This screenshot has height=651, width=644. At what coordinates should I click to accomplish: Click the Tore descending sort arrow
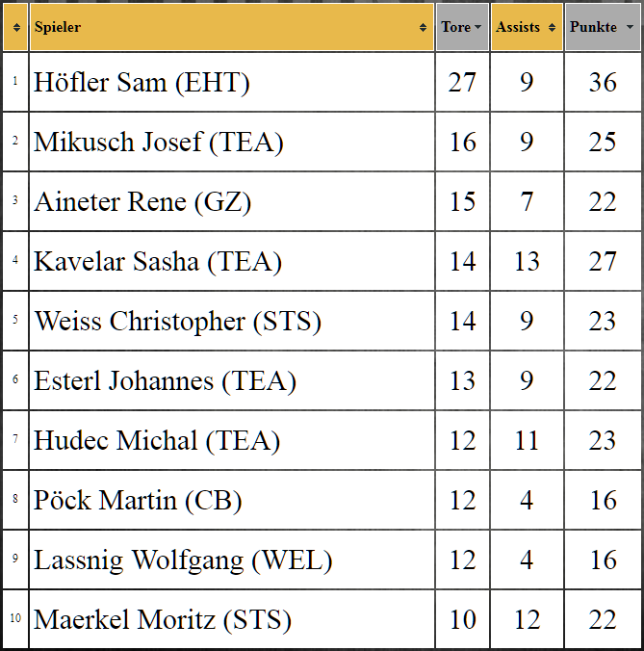pos(477,27)
